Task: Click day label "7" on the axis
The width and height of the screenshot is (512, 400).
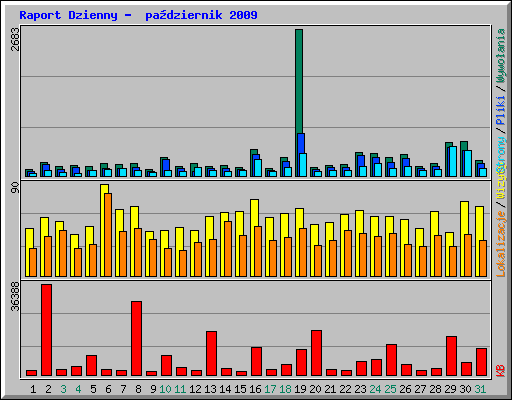Action: (x=123, y=389)
